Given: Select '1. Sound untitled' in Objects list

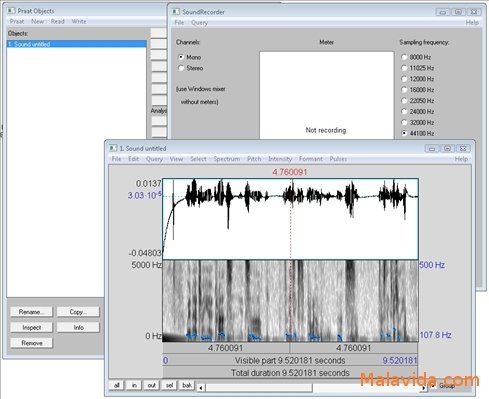Looking at the screenshot, I should click(76, 44).
